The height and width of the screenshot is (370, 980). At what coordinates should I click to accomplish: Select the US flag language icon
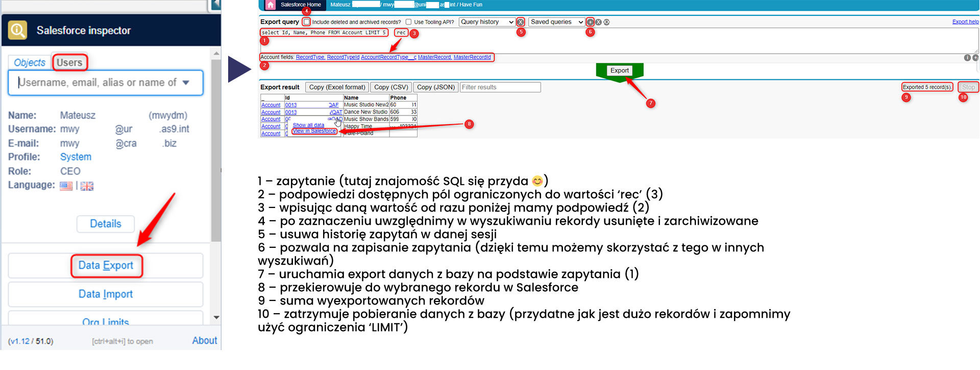click(66, 186)
